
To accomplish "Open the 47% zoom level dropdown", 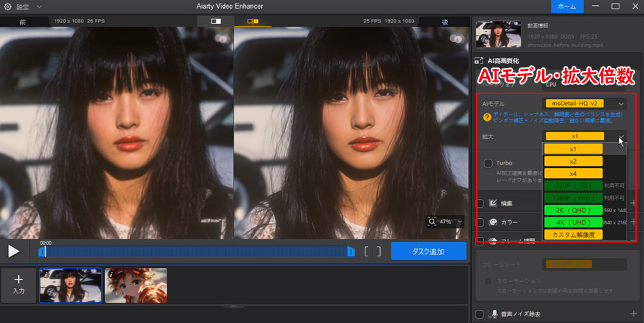I will click(x=459, y=222).
